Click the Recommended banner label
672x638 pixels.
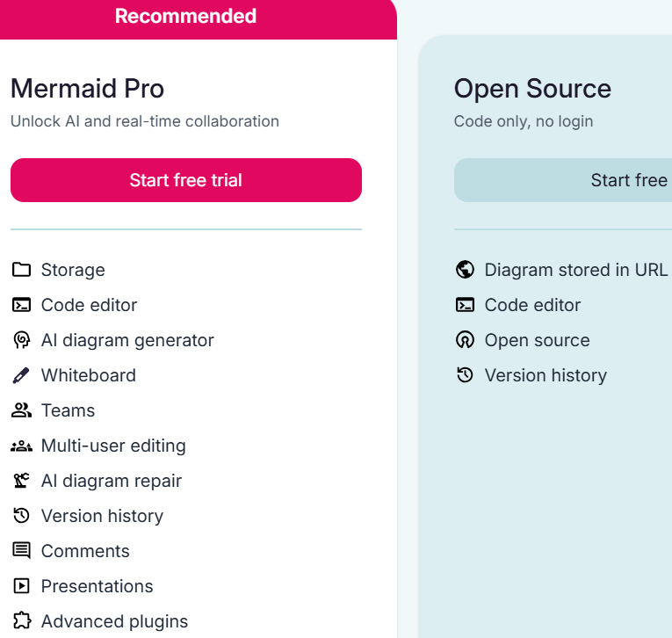coord(185,17)
